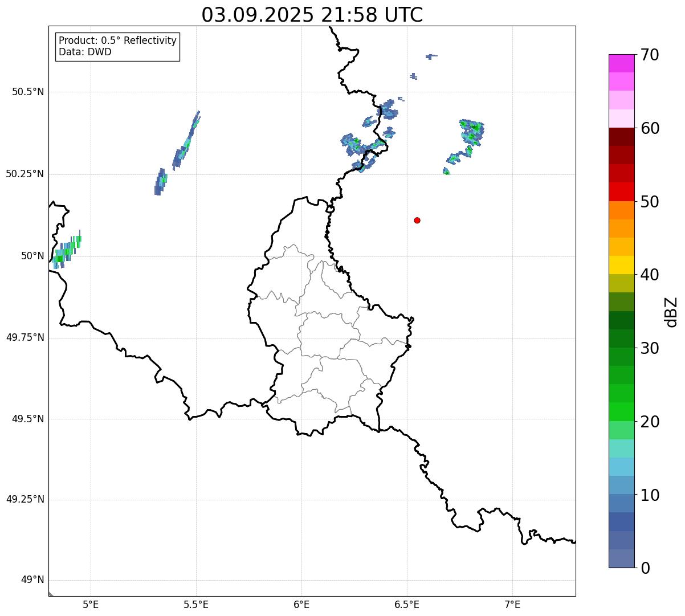Click the green radar echo near 50°N at the western map edge
Image resolution: width=685 pixels, height=616 pixels.
click(67, 249)
